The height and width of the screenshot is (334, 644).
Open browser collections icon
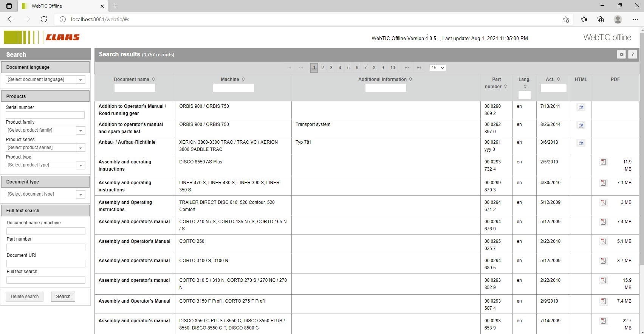click(x=601, y=19)
